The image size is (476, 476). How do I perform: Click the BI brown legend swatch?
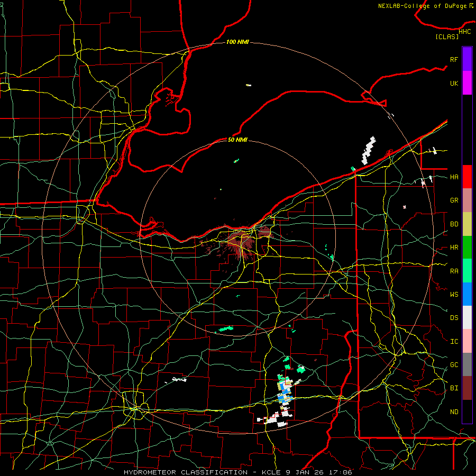(467, 388)
